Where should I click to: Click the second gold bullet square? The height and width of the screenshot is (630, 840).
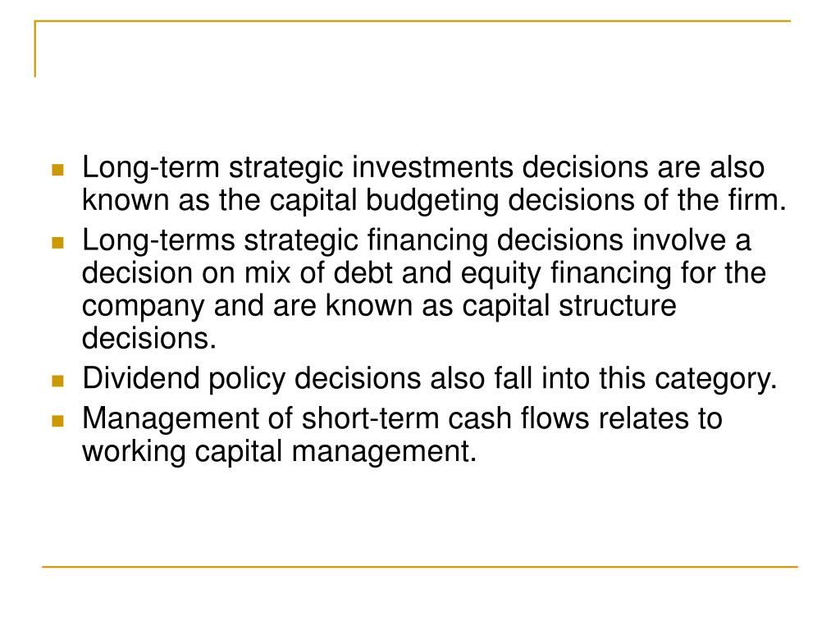[x=58, y=243]
